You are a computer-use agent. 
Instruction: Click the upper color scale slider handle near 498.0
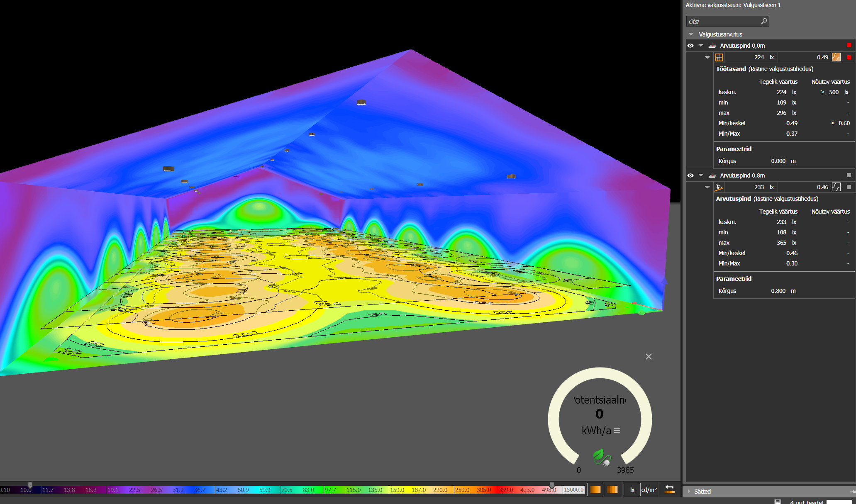(552, 485)
